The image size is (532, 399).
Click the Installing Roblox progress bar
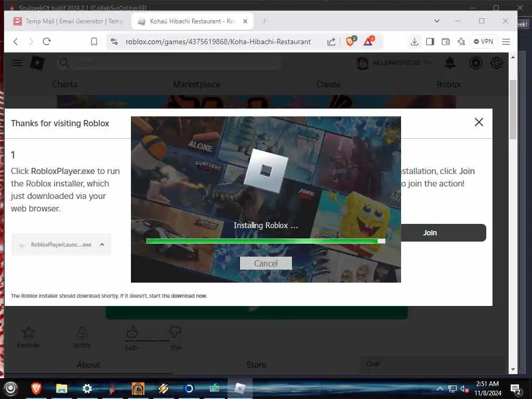pyautogui.click(x=265, y=241)
